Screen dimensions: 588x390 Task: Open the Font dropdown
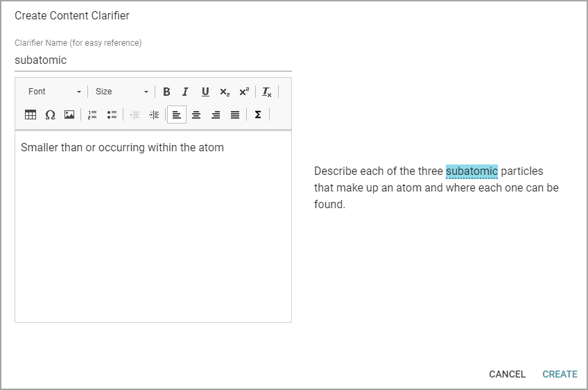point(55,92)
